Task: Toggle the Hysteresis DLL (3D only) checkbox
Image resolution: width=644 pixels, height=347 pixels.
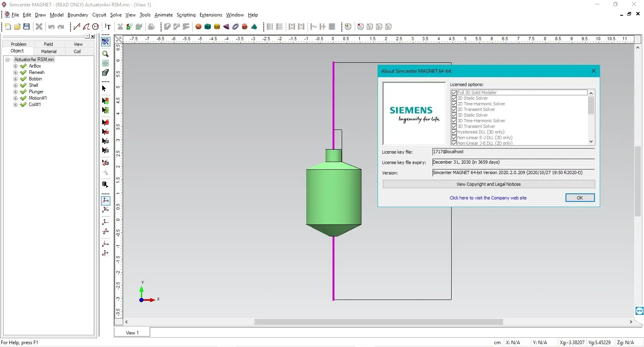Action: 454,132
